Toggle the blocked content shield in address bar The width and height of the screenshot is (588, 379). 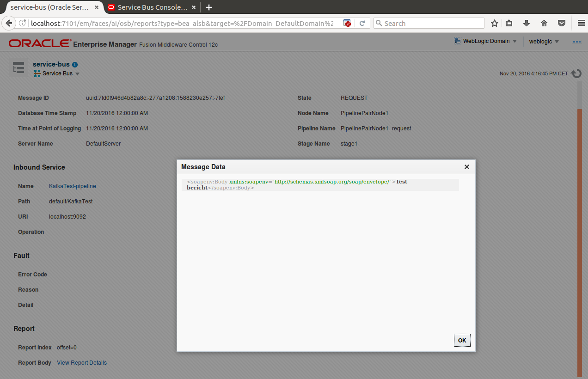click(347, 23)
